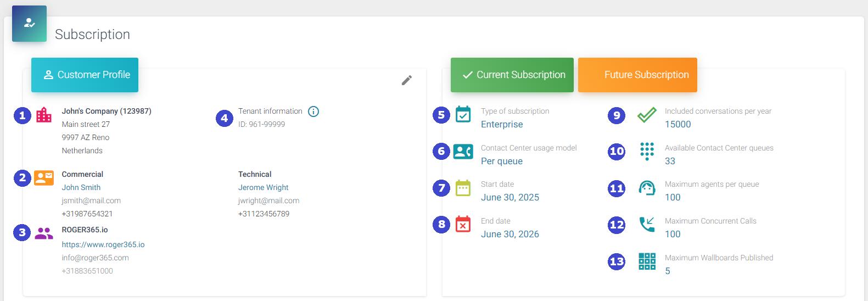This screenshot has width=868, height=301.
Task: Click the Subscription page header icon
Action: tap(29, 24)
